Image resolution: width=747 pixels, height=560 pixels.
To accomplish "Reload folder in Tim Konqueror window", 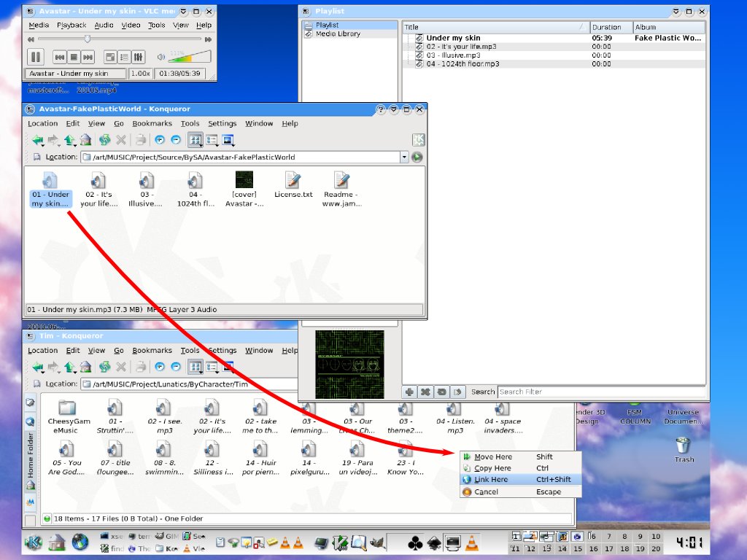I will point(104,367).
